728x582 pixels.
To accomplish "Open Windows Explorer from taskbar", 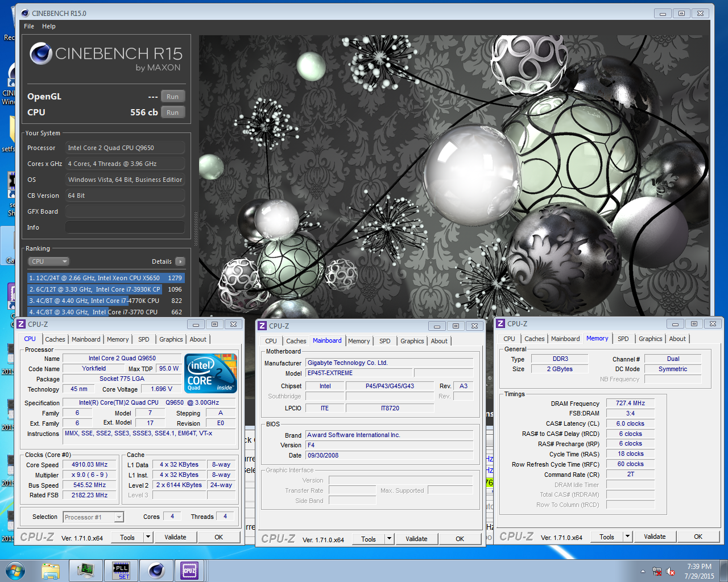I will click(x=51, y=570).
